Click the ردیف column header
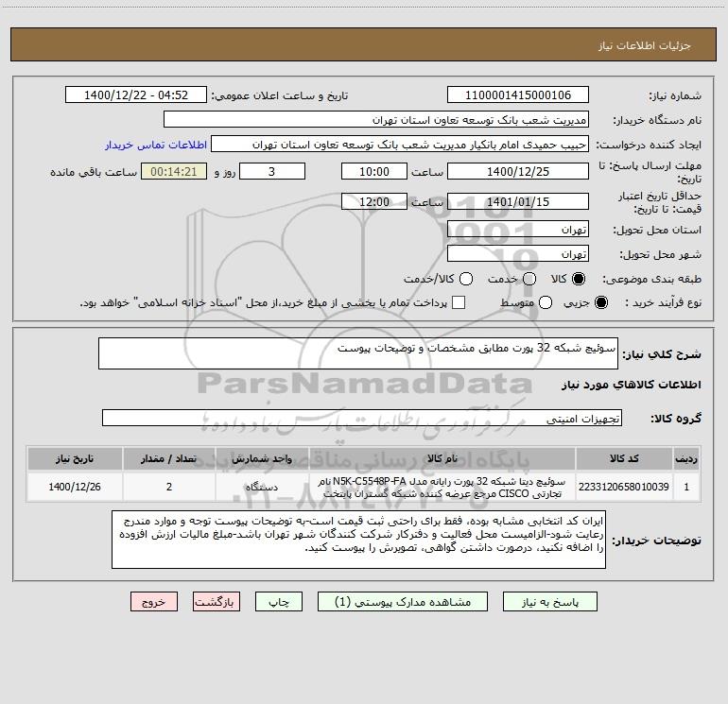The image size is (728, 704). 686,459
